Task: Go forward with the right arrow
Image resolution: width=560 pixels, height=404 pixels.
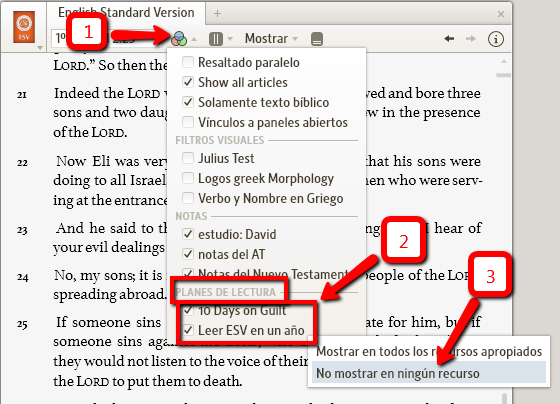Action: [471, 39]
